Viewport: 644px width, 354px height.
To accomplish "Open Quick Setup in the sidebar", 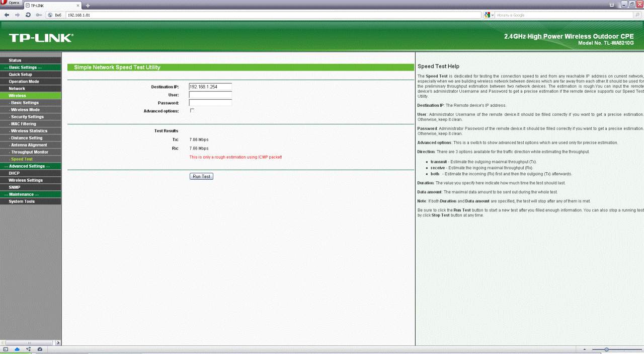I will point(31,75).
